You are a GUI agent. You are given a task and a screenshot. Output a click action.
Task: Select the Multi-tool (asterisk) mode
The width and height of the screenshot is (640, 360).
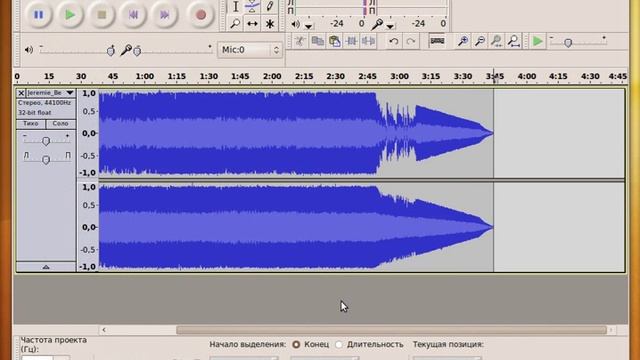point(269,24)
